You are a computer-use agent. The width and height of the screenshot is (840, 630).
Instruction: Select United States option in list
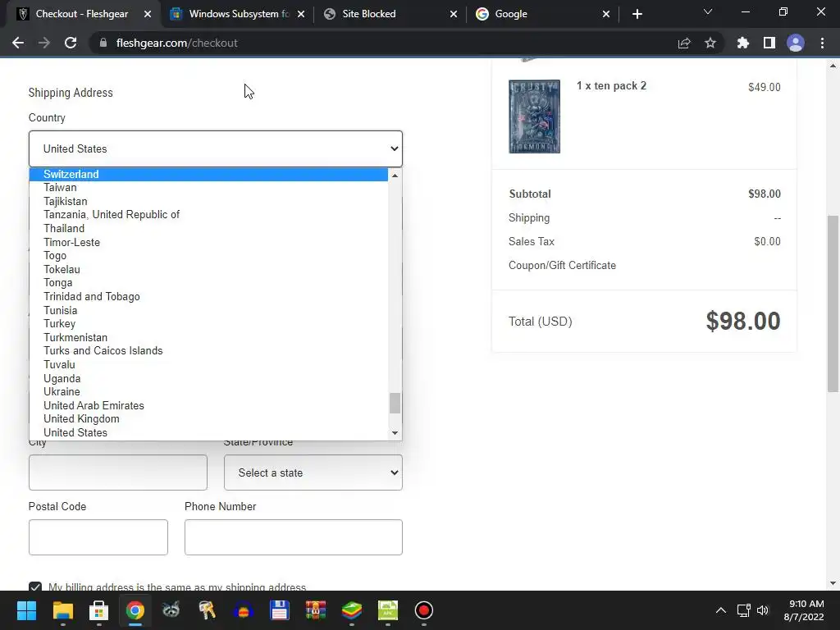coord(208,432)
